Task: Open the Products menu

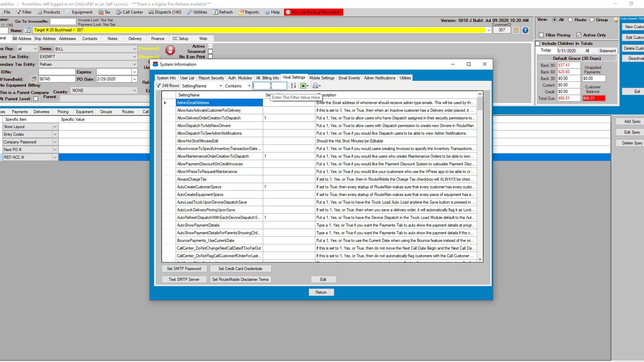Action: coord(49,12)
